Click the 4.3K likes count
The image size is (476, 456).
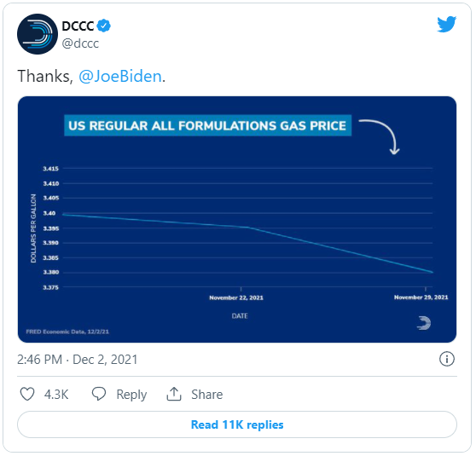coord(56,395)
